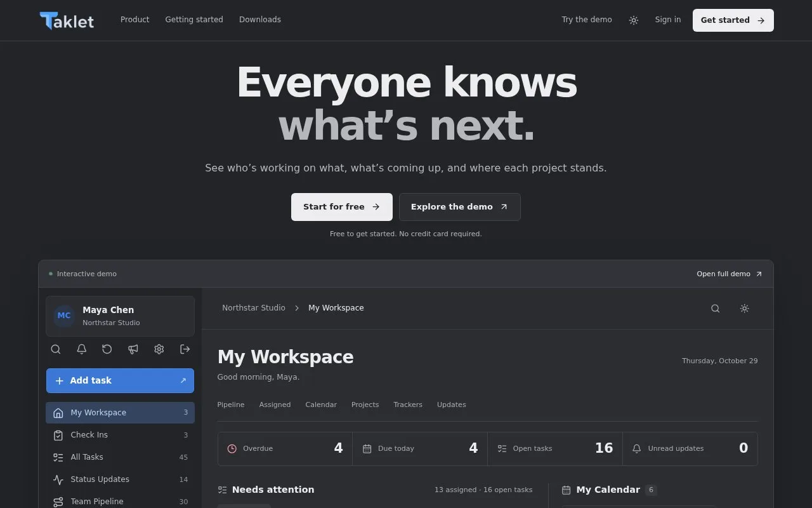Click the Needs attention heading

point(273,490)
